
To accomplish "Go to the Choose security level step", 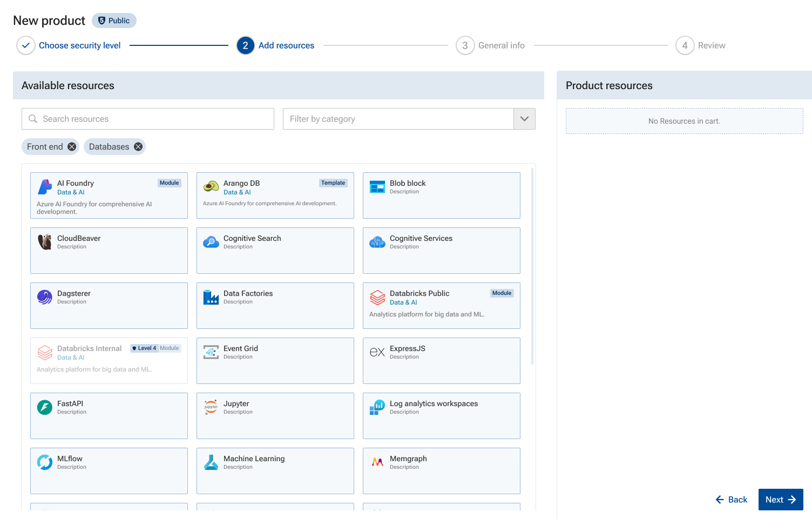I will 69,45.
